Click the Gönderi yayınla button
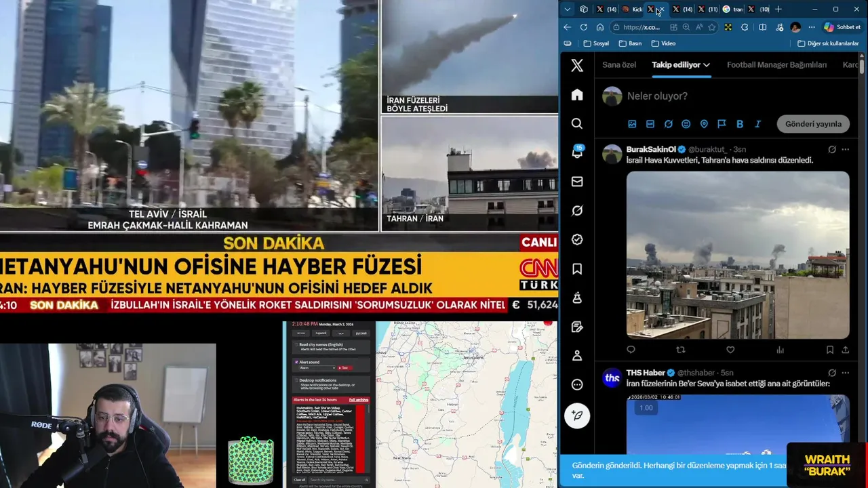Screen dimensions: 868x488 [x=813, y=124]
